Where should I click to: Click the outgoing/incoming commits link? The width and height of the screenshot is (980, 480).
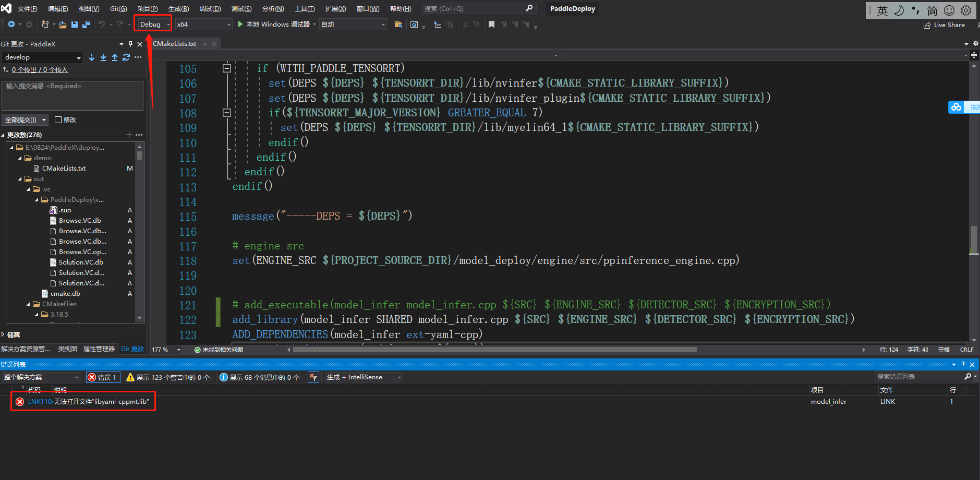[x=40, y=70]
